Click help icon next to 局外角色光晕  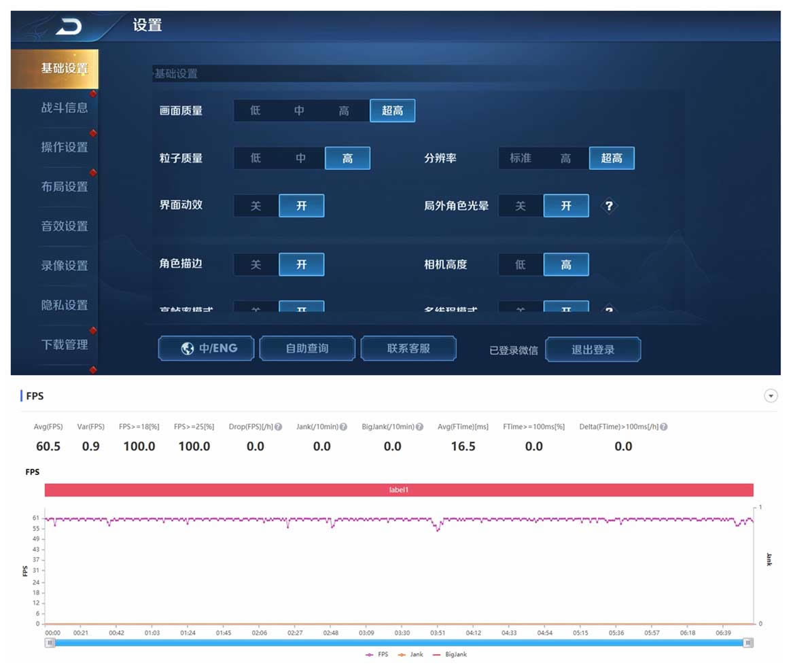[609, 206]
